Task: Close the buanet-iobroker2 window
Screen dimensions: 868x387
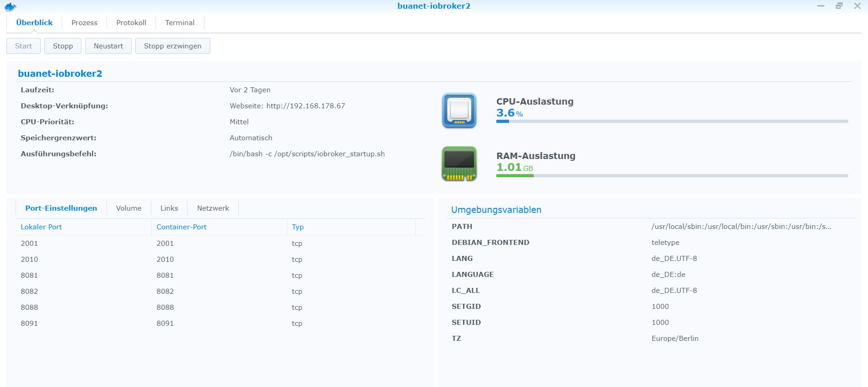Action: click(857, 6)
